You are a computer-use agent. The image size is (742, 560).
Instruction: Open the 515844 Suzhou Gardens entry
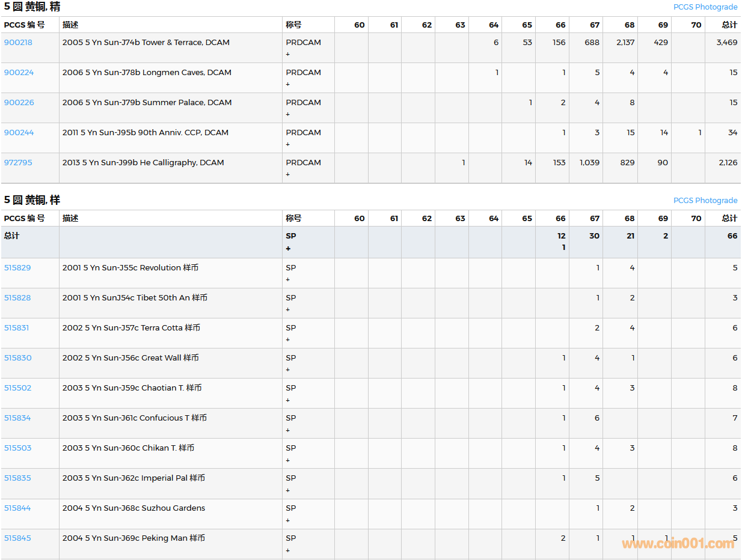click(17, 508)
